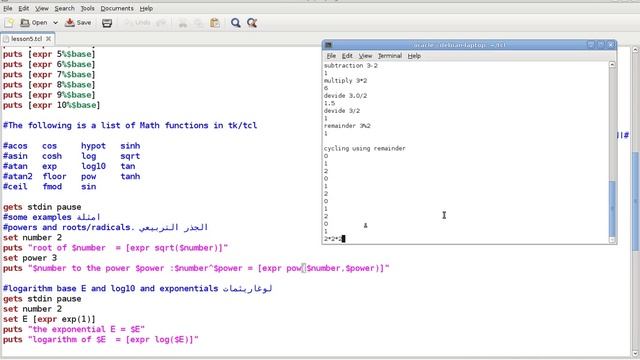The width and height of the screenshot is (640, 360).
Task: Click the word 'tanh' in function list
Action: coord(130,176)
